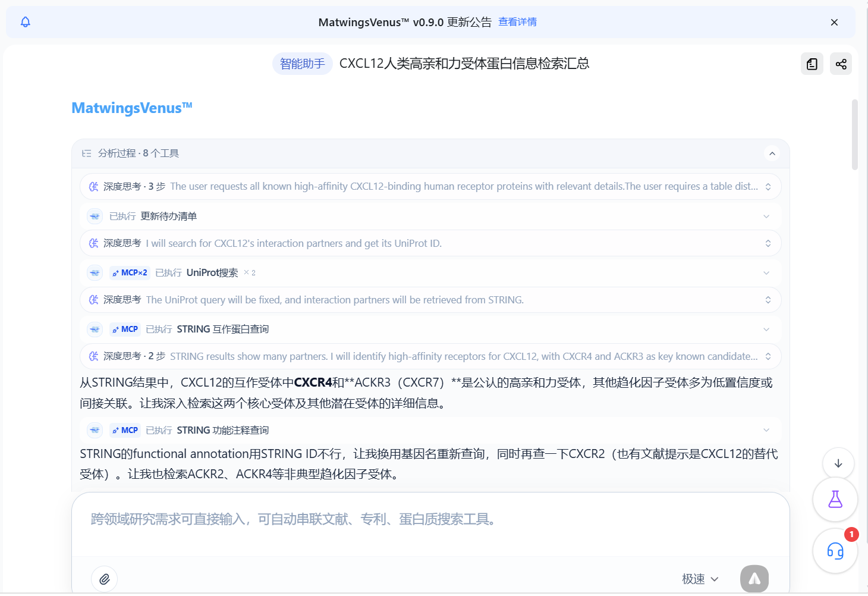Expand the UniProt搜索 execution row
This screenshot has width=868, height=596.
point(430,272)
